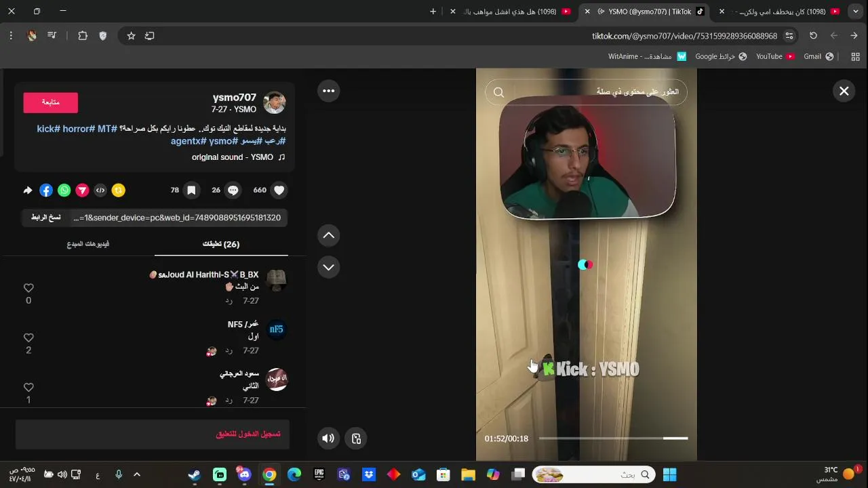This screenshot has height=488, width=868.
Task: Bookmark this page with the star icon
Action: click(132, 36)
